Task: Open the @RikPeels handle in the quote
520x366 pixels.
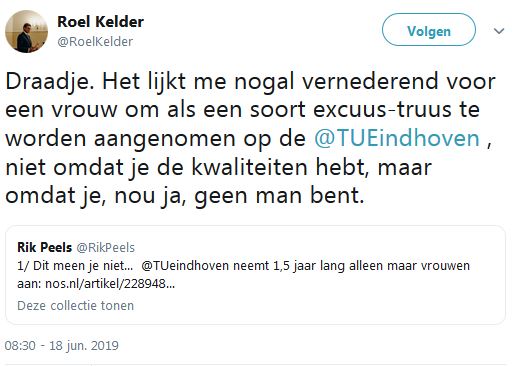Action: (106, 248)
